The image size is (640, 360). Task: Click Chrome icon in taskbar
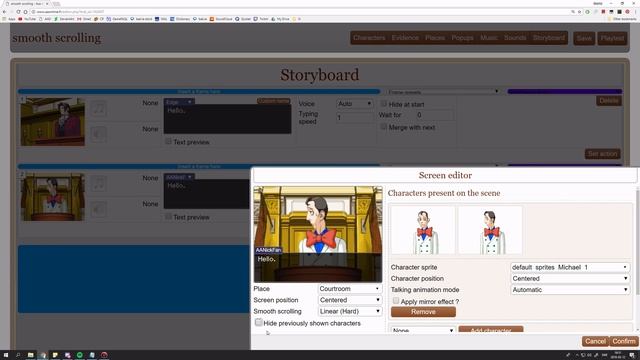(x=43, y=355)
